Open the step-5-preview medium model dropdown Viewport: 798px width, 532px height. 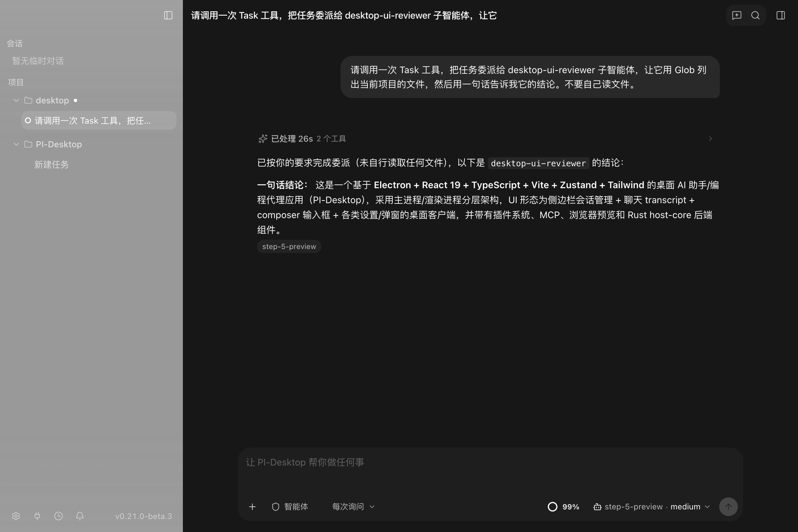point(651,506)
